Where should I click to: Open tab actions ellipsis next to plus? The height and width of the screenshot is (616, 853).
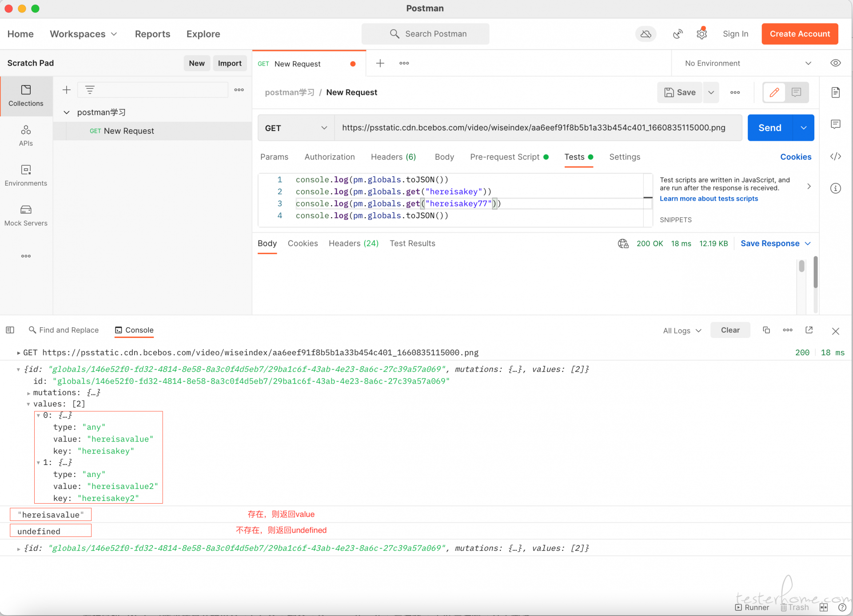click(404, 63)
